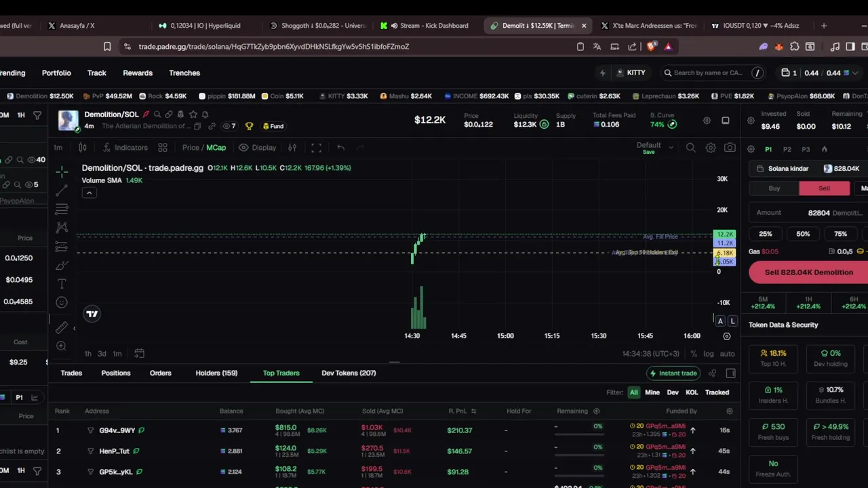Screen dimensions: 868x488
Task: Copy the token link chain icon
Action: [212, 126]
